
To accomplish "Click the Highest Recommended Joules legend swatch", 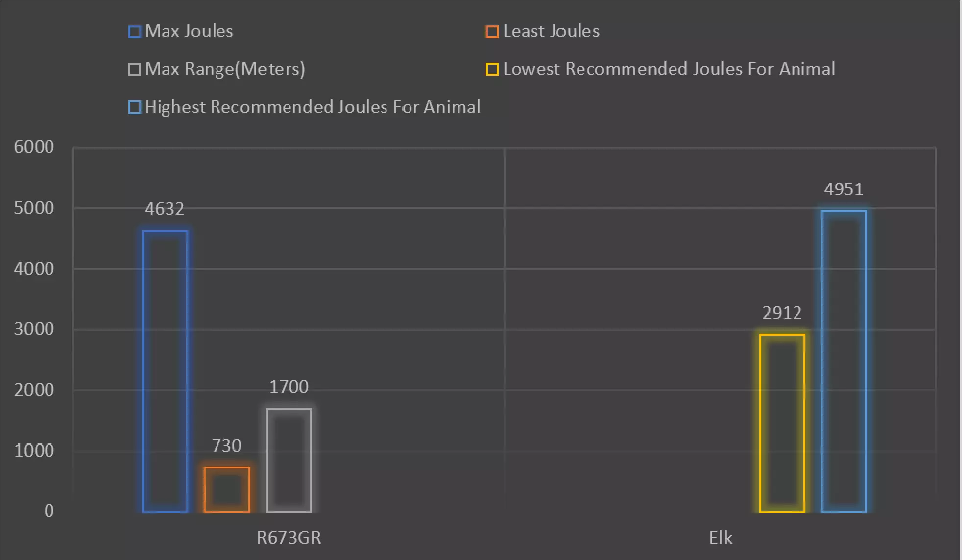I will pos(135,107).
